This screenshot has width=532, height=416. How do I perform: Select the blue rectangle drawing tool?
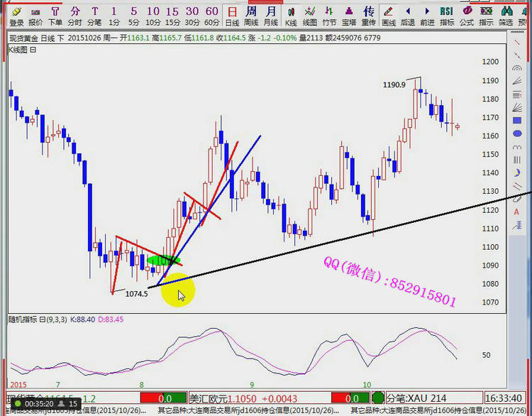tap(517, 121)
